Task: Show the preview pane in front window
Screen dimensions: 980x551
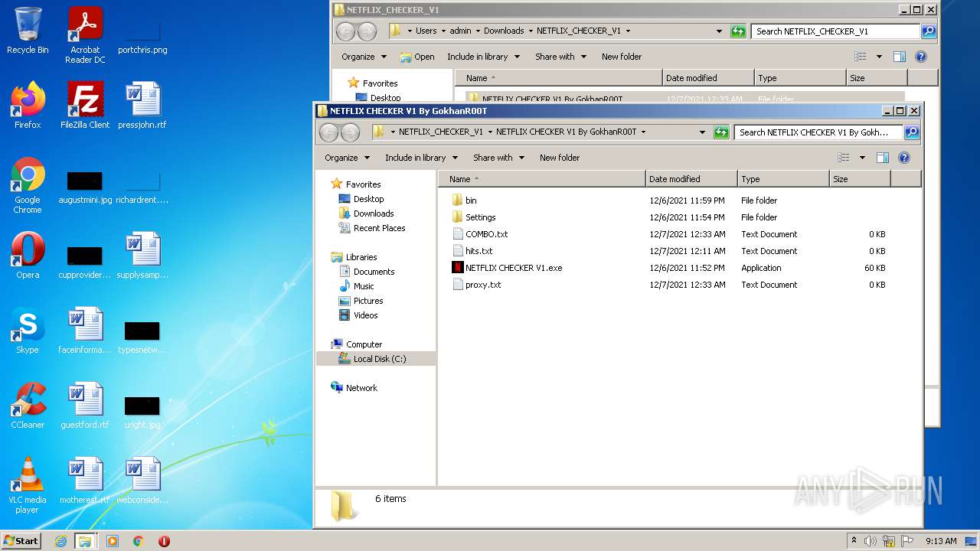Action: 882,158
